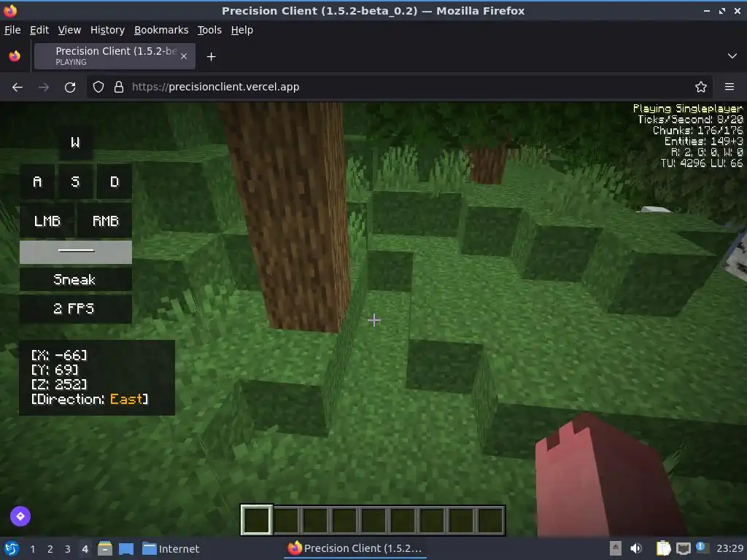Click the forward navigation arrow

click(44, 87)
